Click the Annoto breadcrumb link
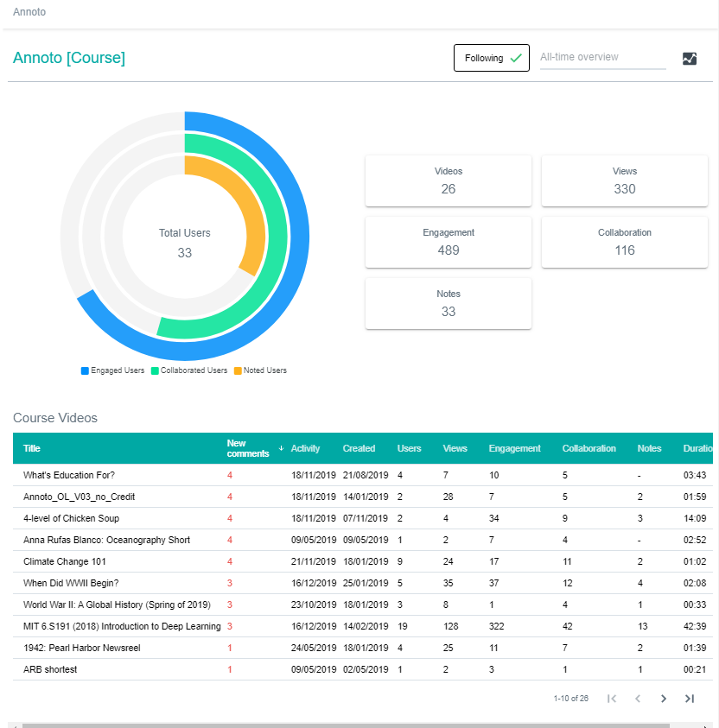The width and height of the screenshot is (719, 728). [29, 12]
